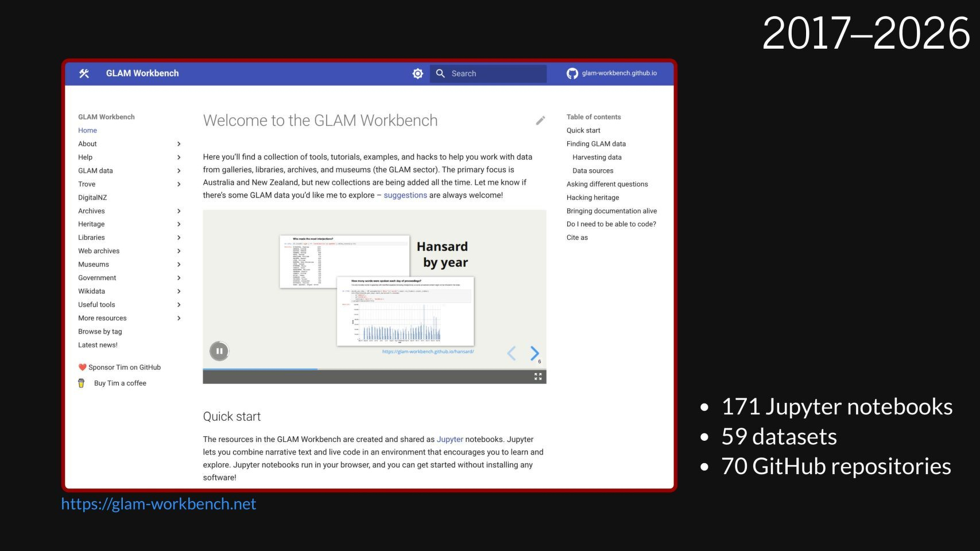
Task: Expand the About section chevron
Action: coord(179,144)
